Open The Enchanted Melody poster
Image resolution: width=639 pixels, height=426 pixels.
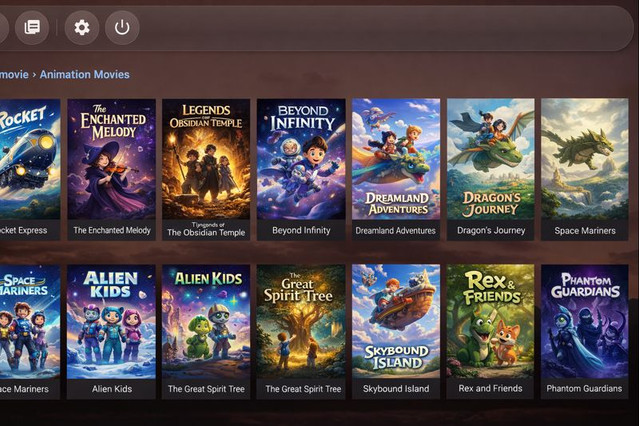(x=112, y=159)
